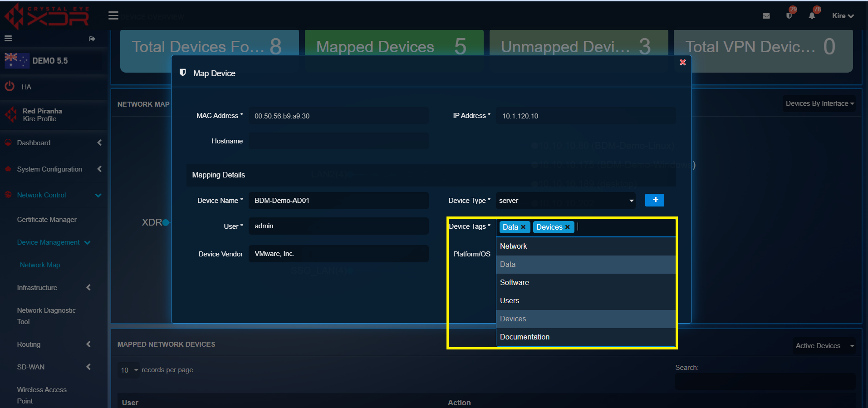Open bell notifications with 78 badge

click(812, 15)
